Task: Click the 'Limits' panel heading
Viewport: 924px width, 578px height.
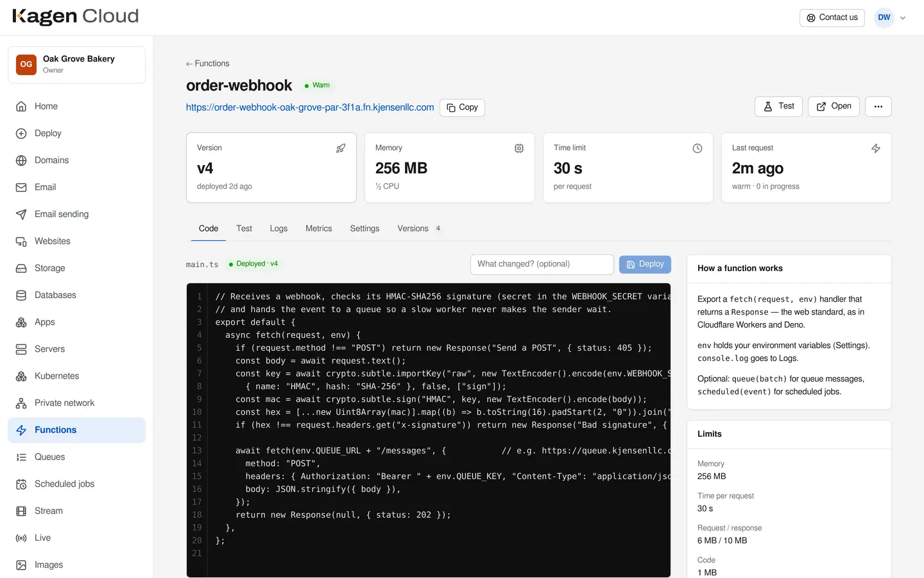Action: point(710,434)
